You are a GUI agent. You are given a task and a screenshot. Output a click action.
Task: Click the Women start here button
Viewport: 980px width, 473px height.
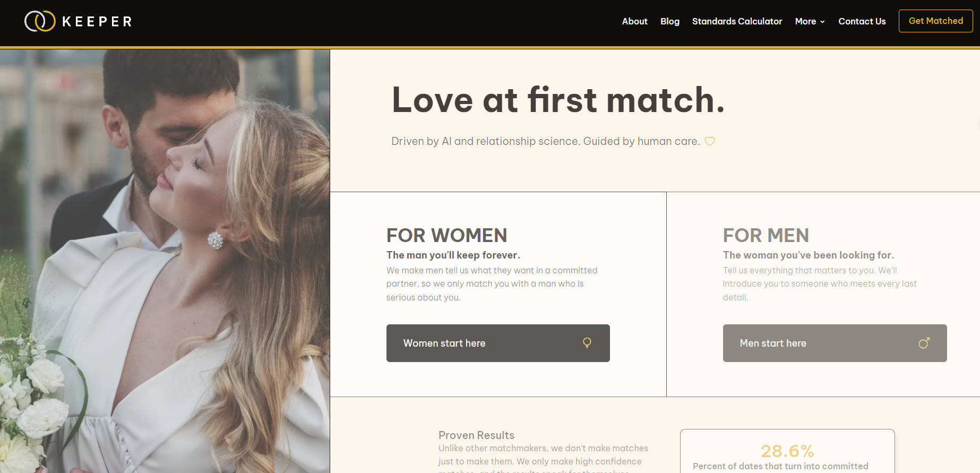pos(498,343)
